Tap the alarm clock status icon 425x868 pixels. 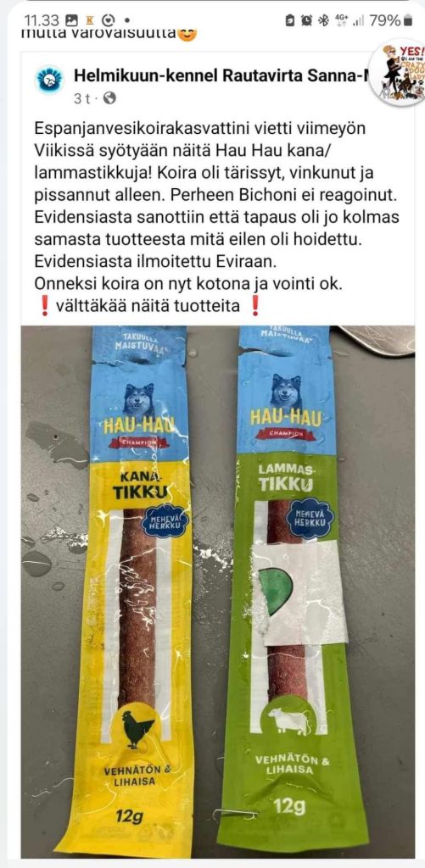(x=306, y=21)
